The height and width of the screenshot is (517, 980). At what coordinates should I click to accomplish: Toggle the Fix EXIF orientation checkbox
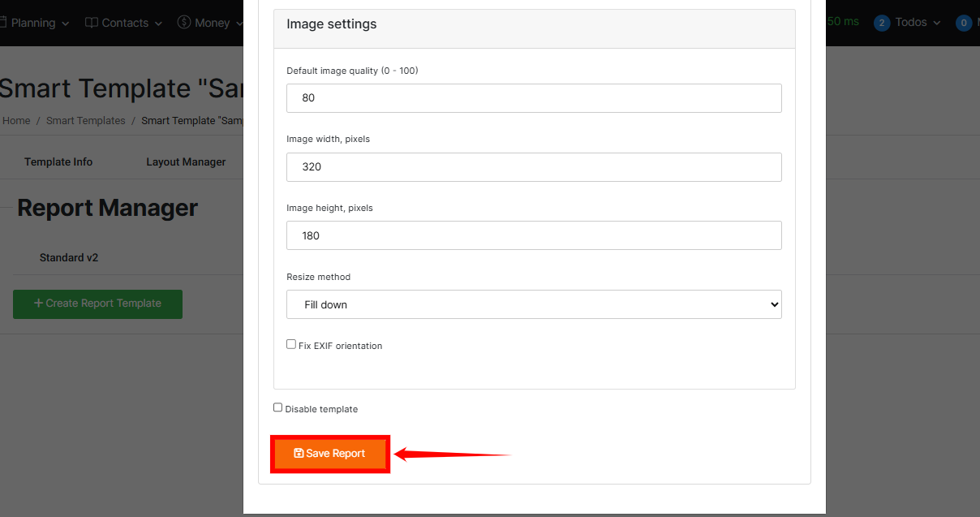[291, 344]
